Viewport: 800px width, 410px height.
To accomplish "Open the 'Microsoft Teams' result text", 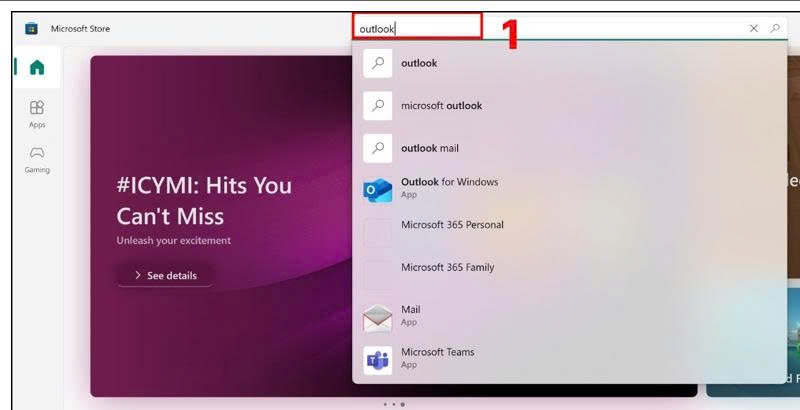I will coord(437,352).
